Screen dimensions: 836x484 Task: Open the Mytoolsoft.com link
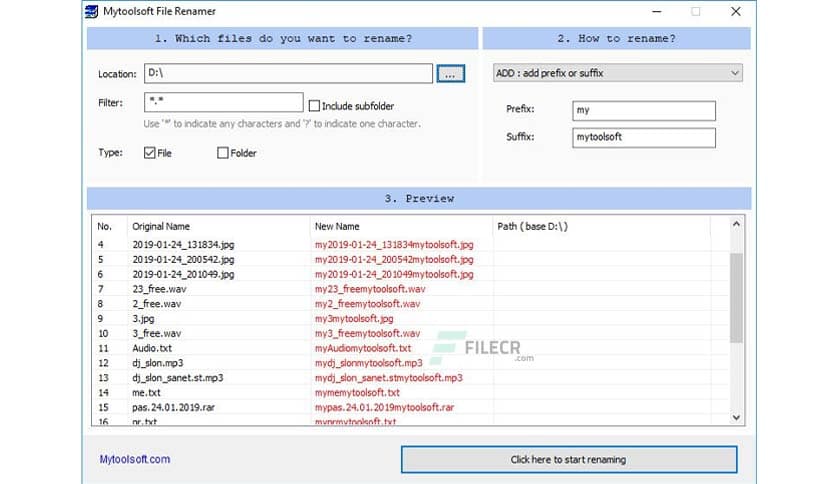135,459
